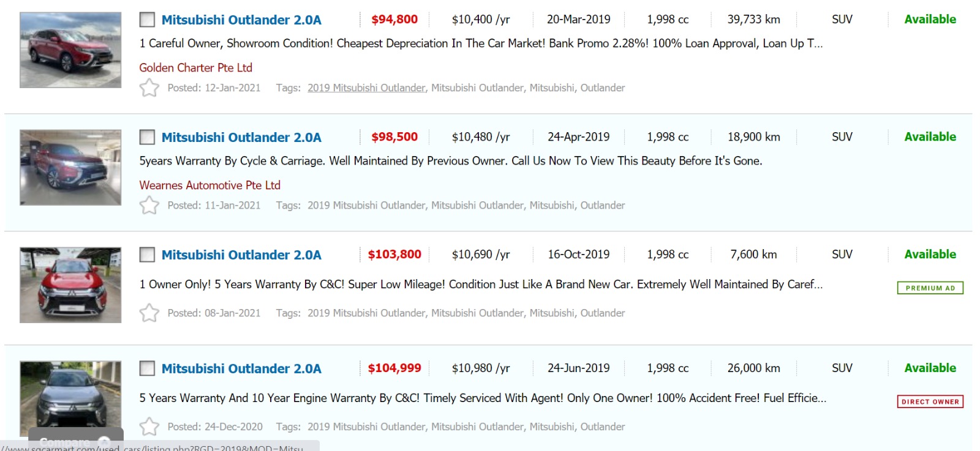The width and height of the screenshot is (980, 451).
Task: Enable compare checkbox for $104,999 Outlander
Action: coord(147,368)
